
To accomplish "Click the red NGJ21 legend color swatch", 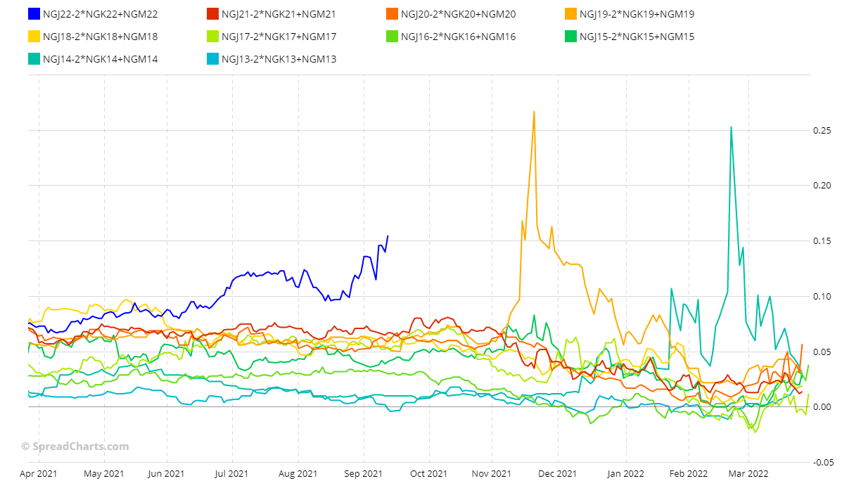I will (212, 14).
